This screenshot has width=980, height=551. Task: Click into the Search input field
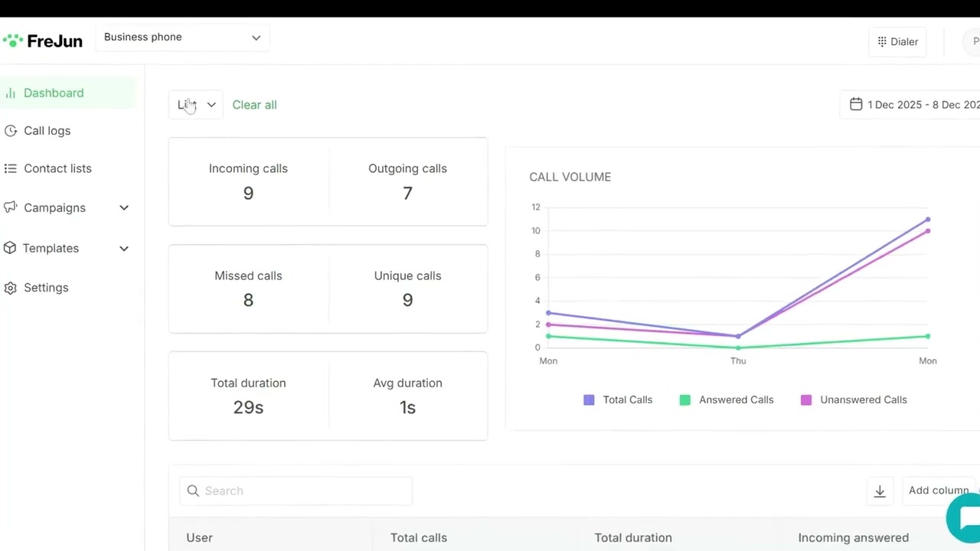coord(296,491)
